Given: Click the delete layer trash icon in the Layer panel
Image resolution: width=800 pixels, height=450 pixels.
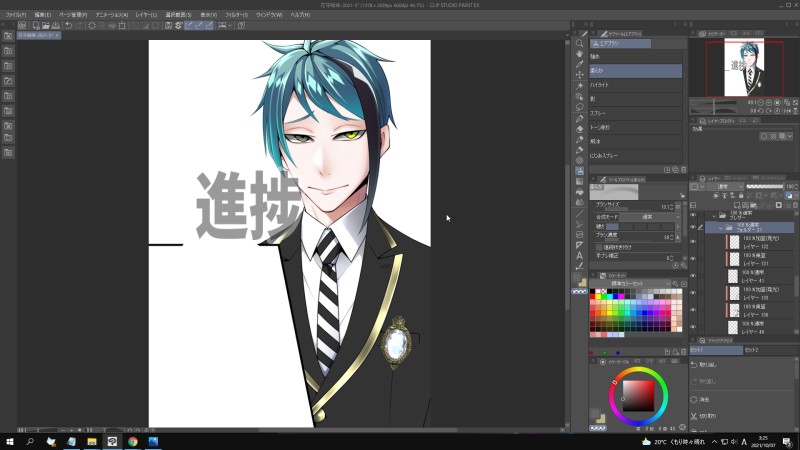Looking at the screenshot, I should (794, 205).
